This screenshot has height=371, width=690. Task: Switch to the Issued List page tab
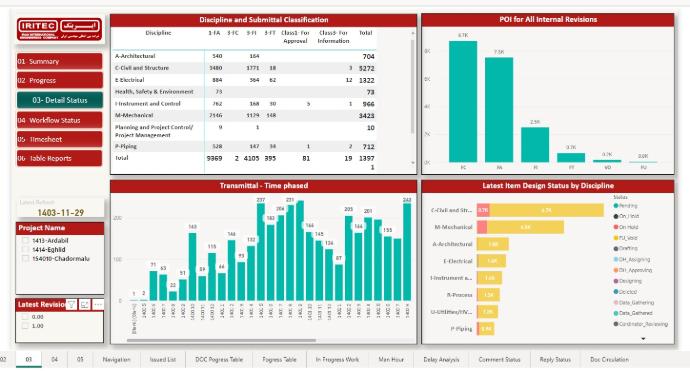coord(163,360)
